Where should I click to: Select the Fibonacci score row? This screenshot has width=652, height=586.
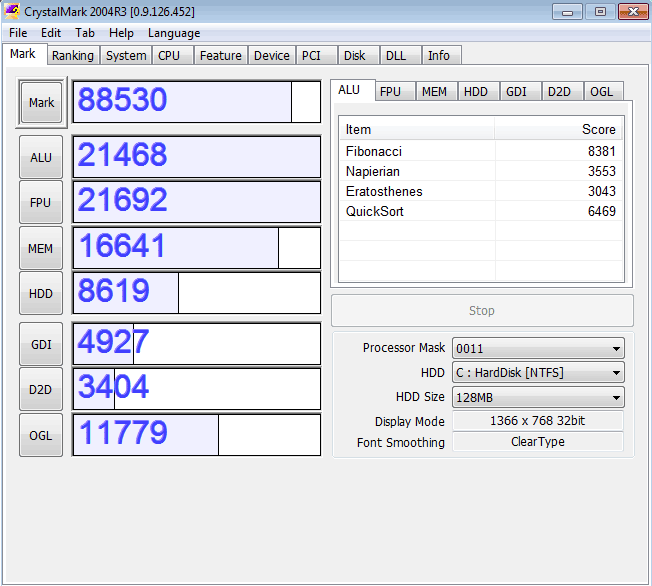[480, 151]
